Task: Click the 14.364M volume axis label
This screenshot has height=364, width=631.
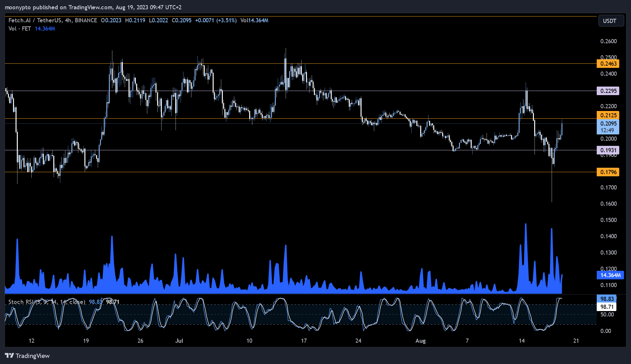Action: coord(610,275)
